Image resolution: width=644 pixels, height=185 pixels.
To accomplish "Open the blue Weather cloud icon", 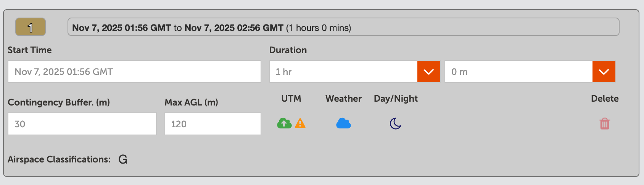I will pyautogui.click(x=343, y=123).
